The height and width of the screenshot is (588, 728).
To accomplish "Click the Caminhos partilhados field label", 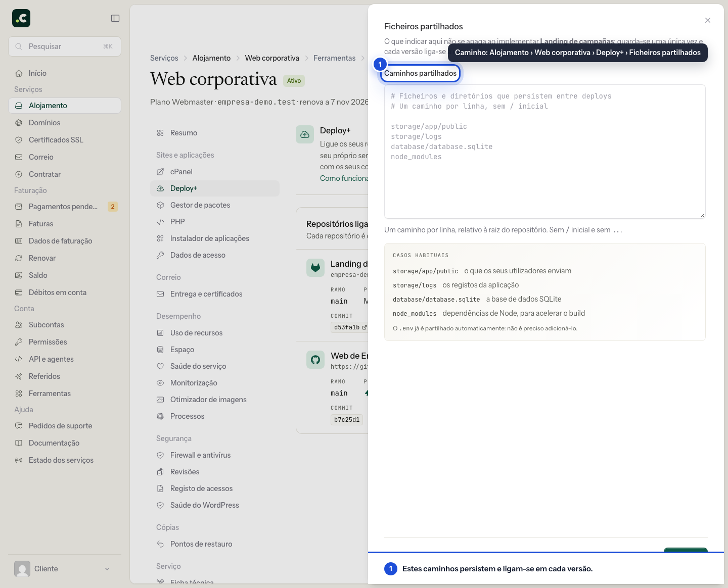I will [420, 73].
